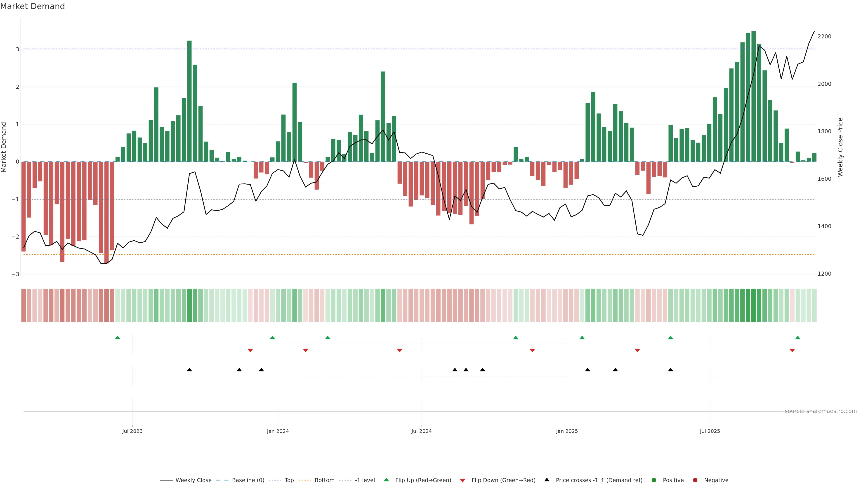The image size is (868, 488).
Task: Click the source: sharemaestro.com text
Action: tap(821, 411)
